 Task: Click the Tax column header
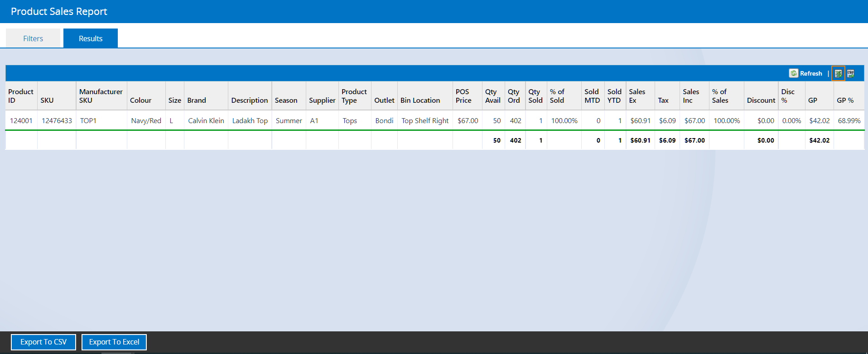(x=667, y=96)
